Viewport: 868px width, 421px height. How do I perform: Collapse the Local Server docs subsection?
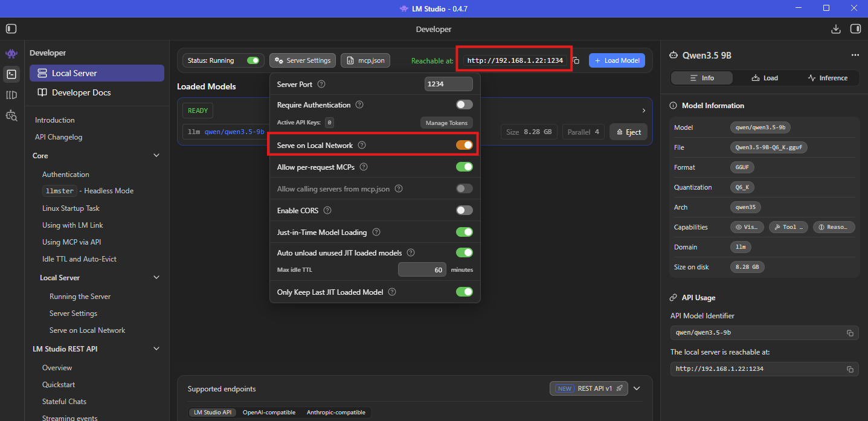(x=156, y=278)
